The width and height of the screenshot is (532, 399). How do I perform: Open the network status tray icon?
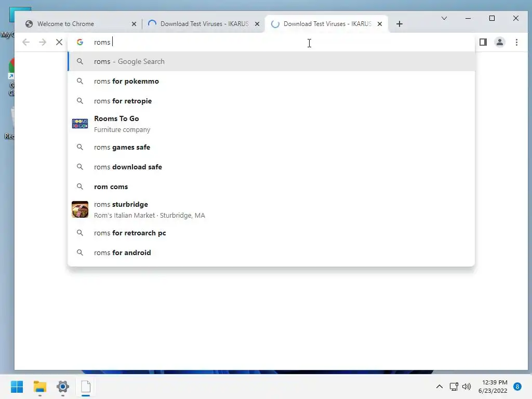pos(454,387)
